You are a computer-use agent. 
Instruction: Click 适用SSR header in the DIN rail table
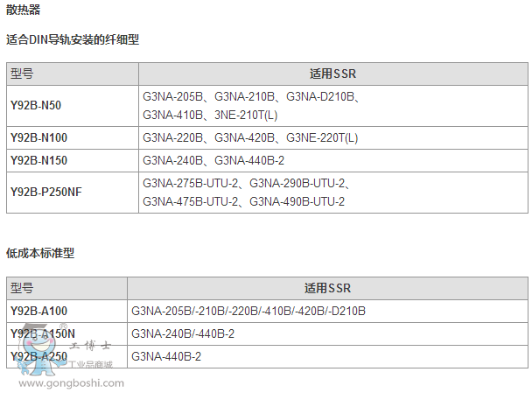coord(333,74)
